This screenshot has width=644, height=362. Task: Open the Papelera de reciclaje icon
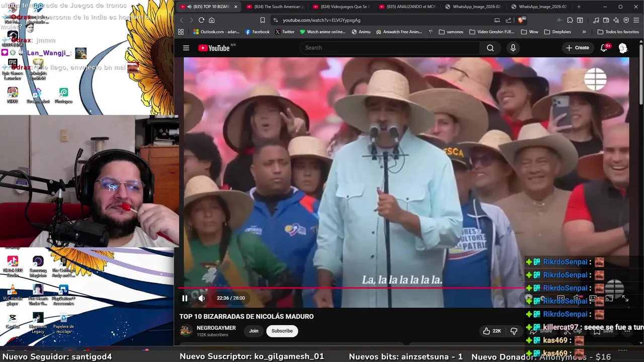63,323
